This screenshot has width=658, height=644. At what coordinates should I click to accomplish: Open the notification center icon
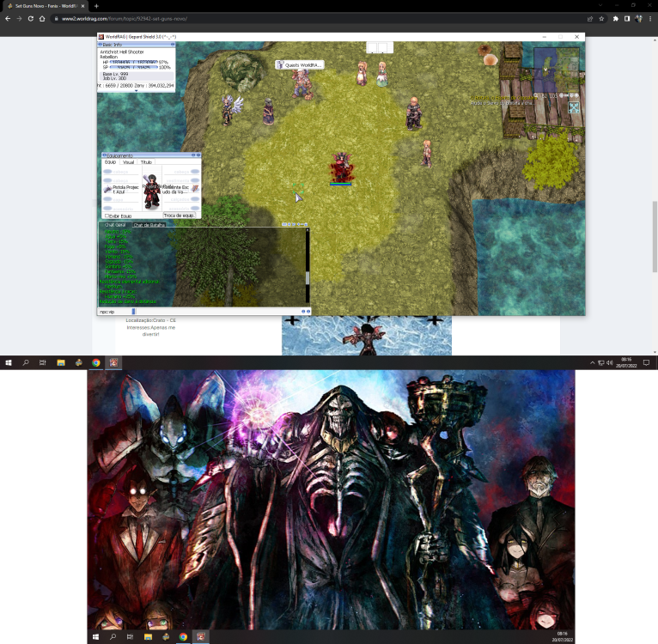click(x=647, y=362)
